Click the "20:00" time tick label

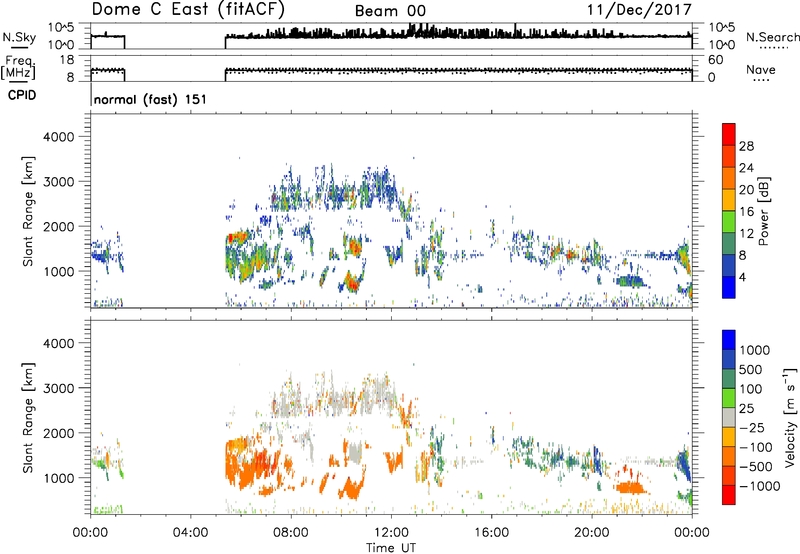coord(592,533)
